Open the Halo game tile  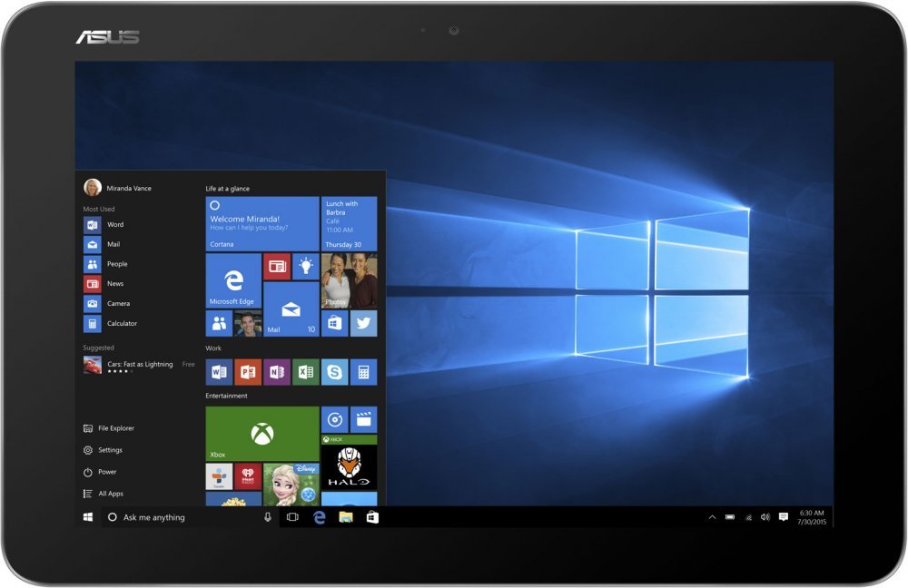point(350,463)
